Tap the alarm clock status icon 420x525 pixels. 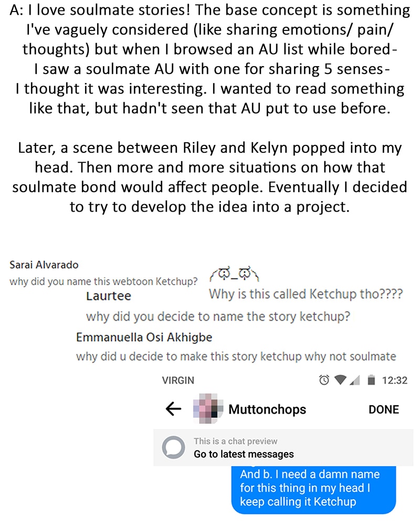coord(324,380)
